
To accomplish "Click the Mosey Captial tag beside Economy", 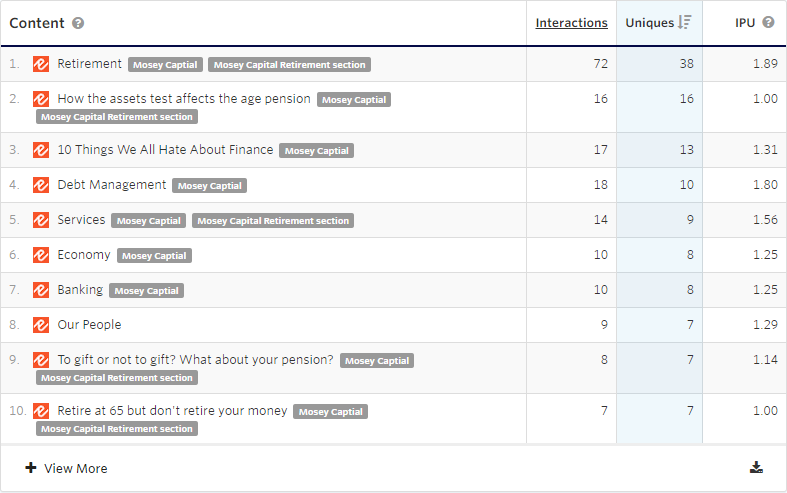I will click(154, 256).
